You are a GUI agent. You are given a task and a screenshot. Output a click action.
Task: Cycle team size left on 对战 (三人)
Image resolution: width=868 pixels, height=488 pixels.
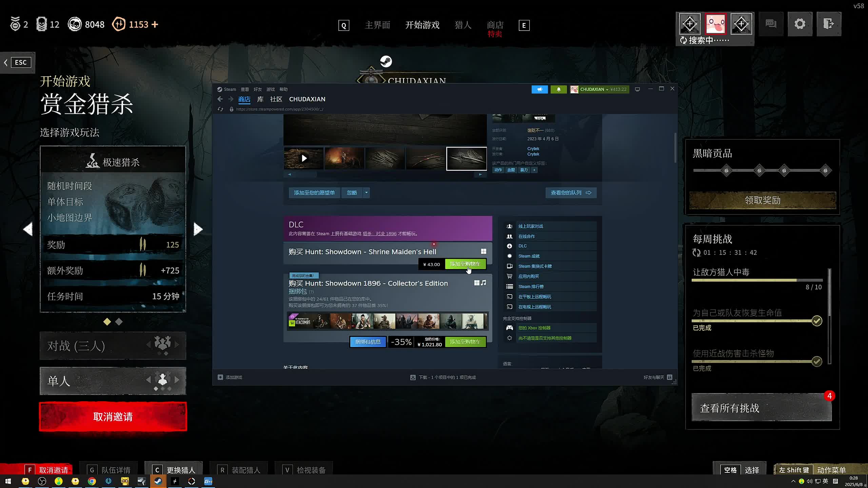[148, 344]
